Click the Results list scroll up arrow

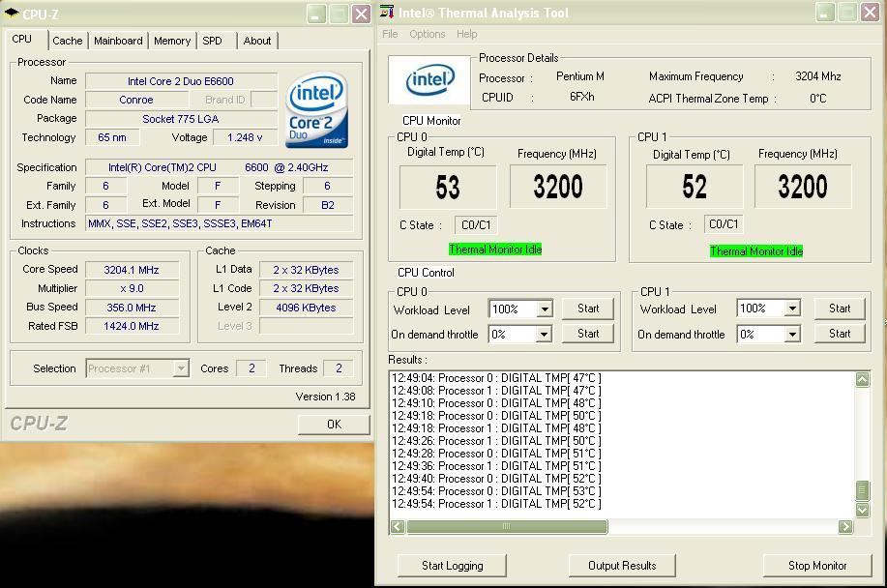coord(862,379)
